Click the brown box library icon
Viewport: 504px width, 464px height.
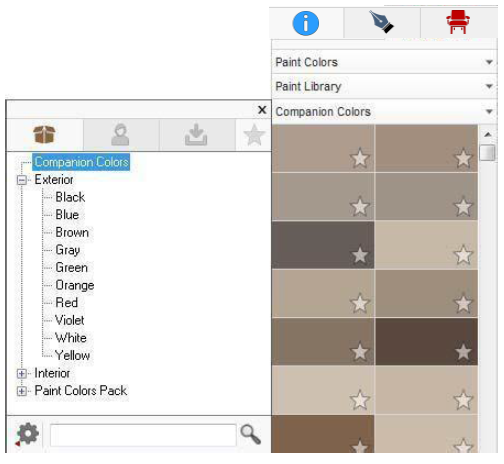(44, 135)
